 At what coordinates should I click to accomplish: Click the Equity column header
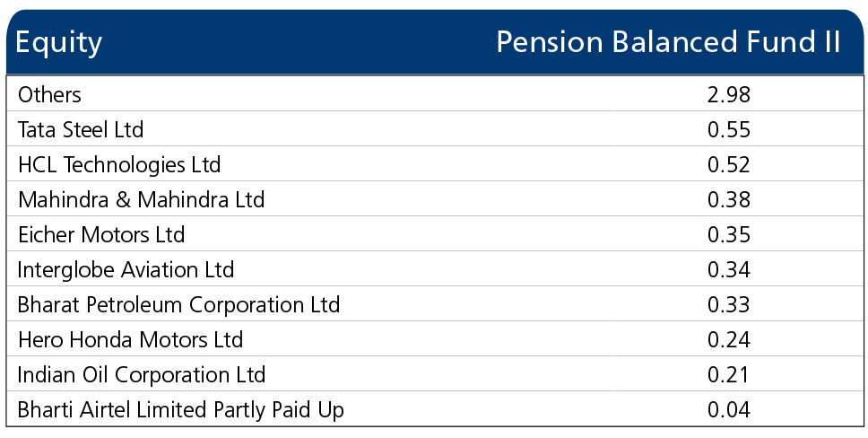pyautogui.click(x=58, y=43)
